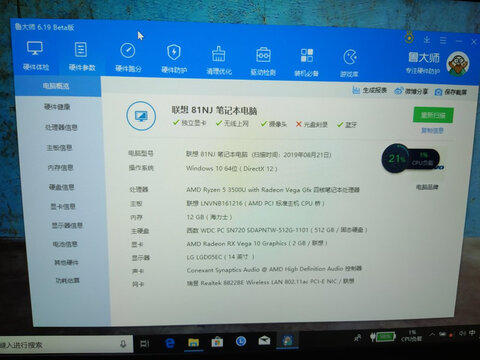Open 显示器信息 monitor info
Image resolution: width=480 pixels, height=360 pixels.
[67, 225]
